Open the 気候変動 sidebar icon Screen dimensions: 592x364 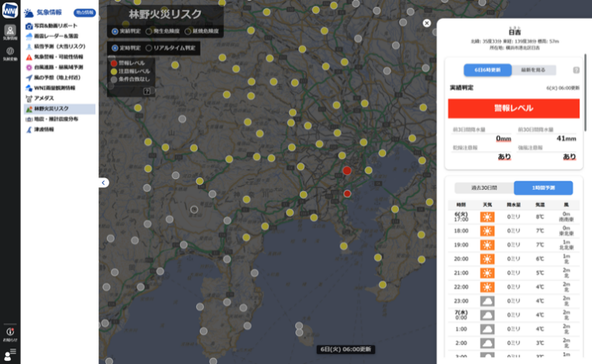(x=10, y=53)
